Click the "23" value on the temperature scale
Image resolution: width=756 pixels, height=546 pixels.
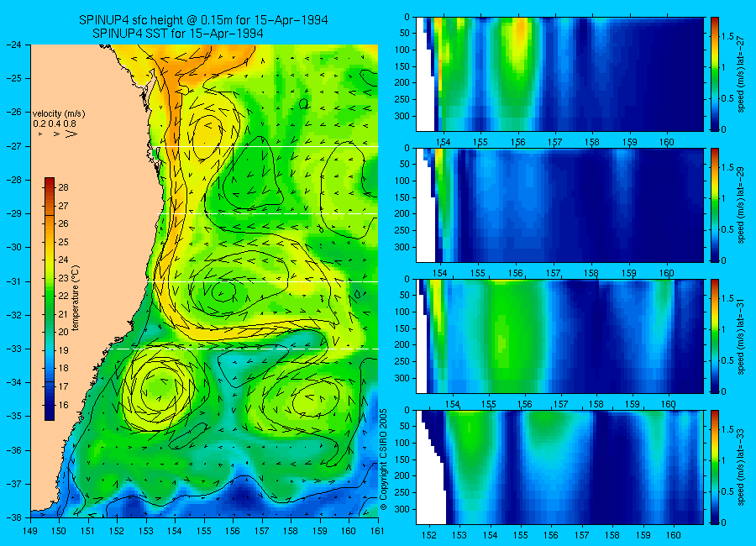[x=64, y=278]
